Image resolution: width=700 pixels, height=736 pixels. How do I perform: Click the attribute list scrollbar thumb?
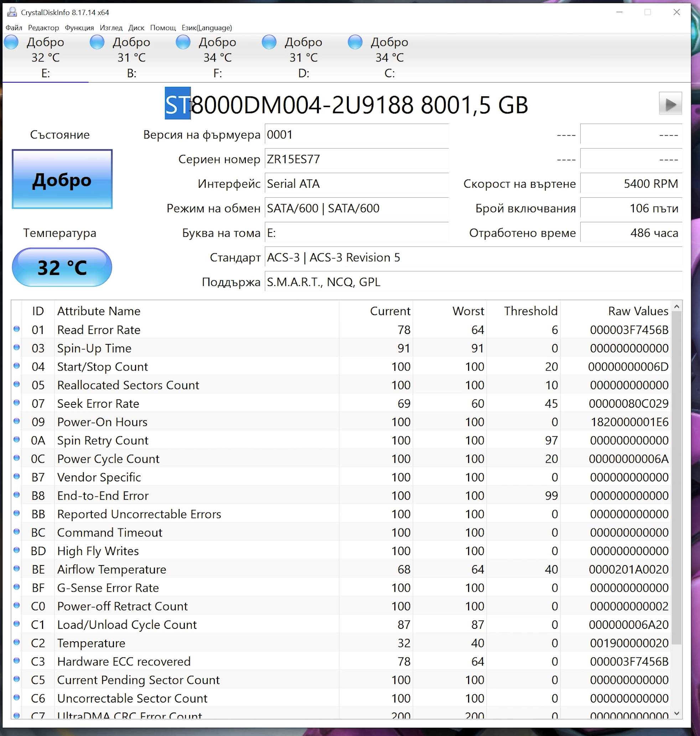(x=676, y=478)
